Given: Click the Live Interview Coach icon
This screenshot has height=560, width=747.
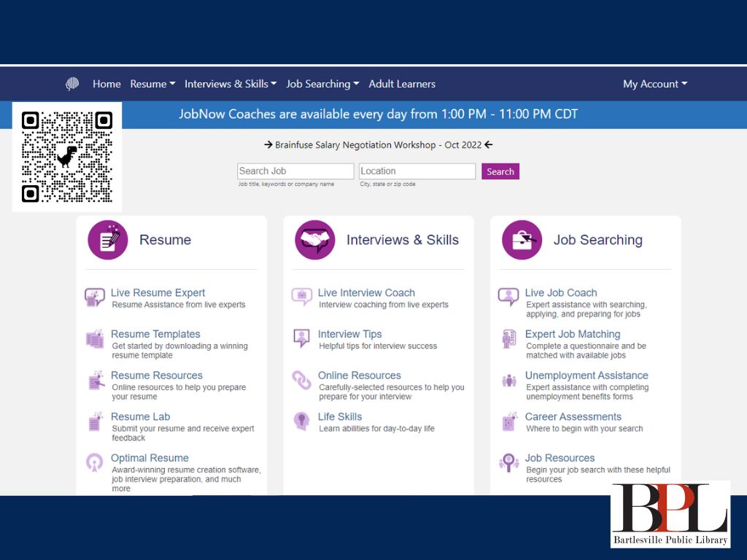Looking at the screenshot, I should point(301,297).
